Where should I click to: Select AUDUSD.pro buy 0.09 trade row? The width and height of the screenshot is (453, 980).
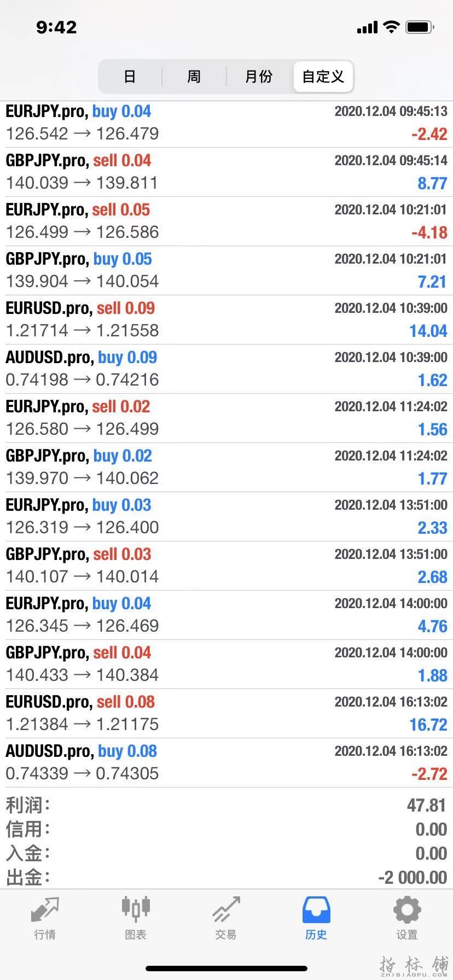226,369
